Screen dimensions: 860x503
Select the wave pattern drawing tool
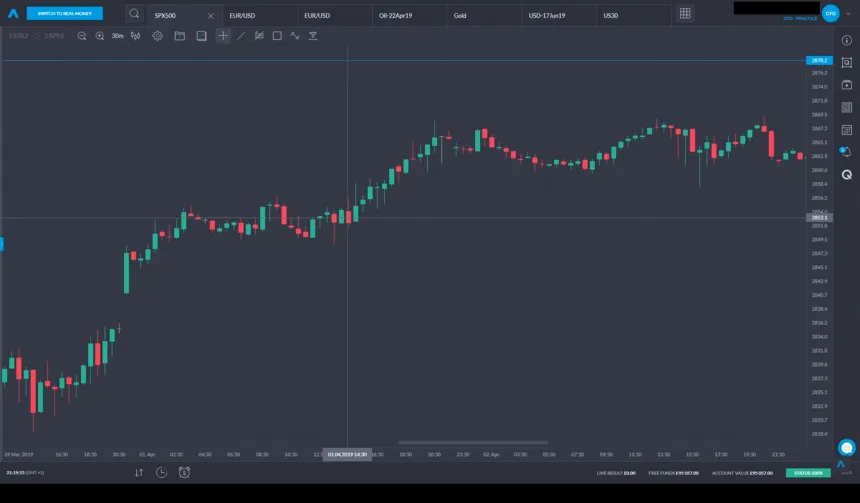point(295,36)
